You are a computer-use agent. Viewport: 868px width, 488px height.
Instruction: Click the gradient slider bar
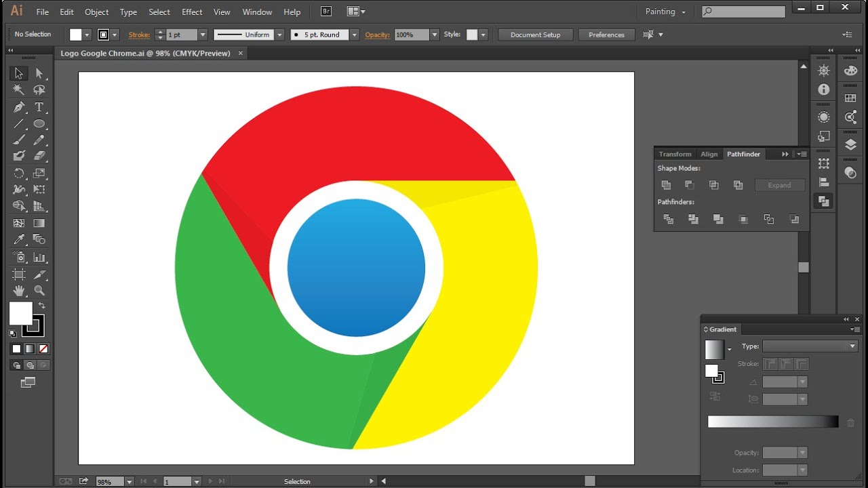[772, 422]
